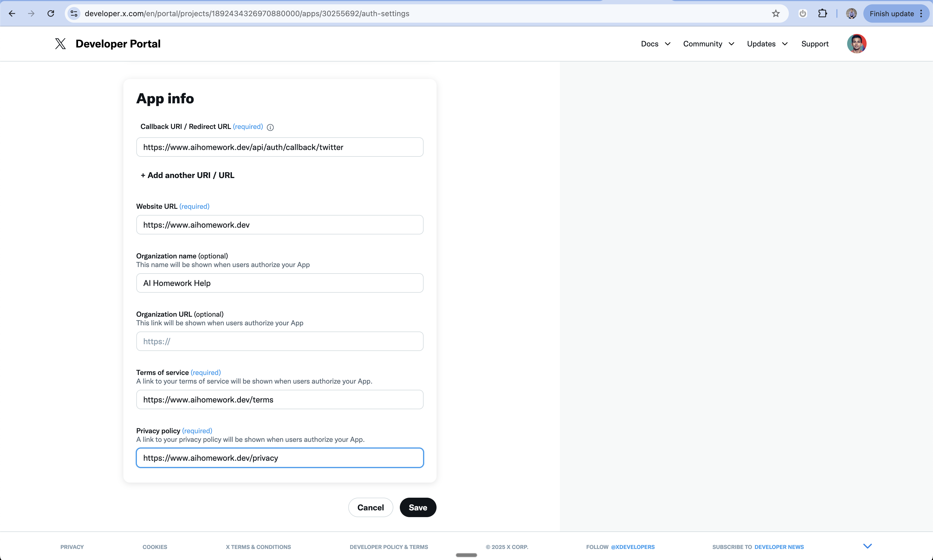Go to the Support page

pos(814,44)
